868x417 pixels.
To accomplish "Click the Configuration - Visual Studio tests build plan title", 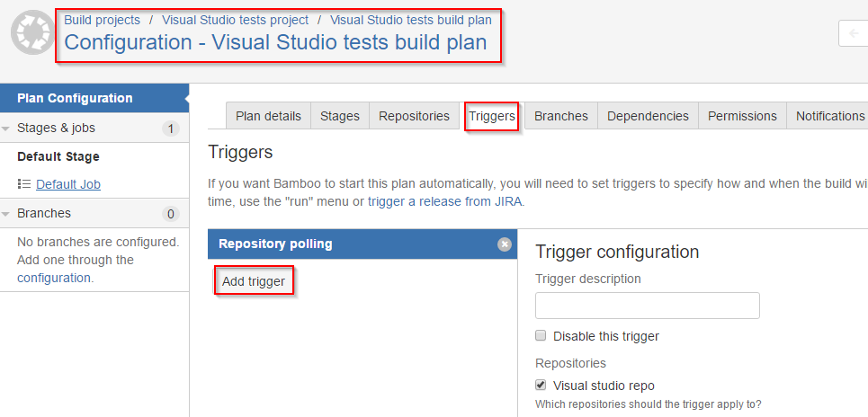I will pyautogui.click(x=275, y=42).
